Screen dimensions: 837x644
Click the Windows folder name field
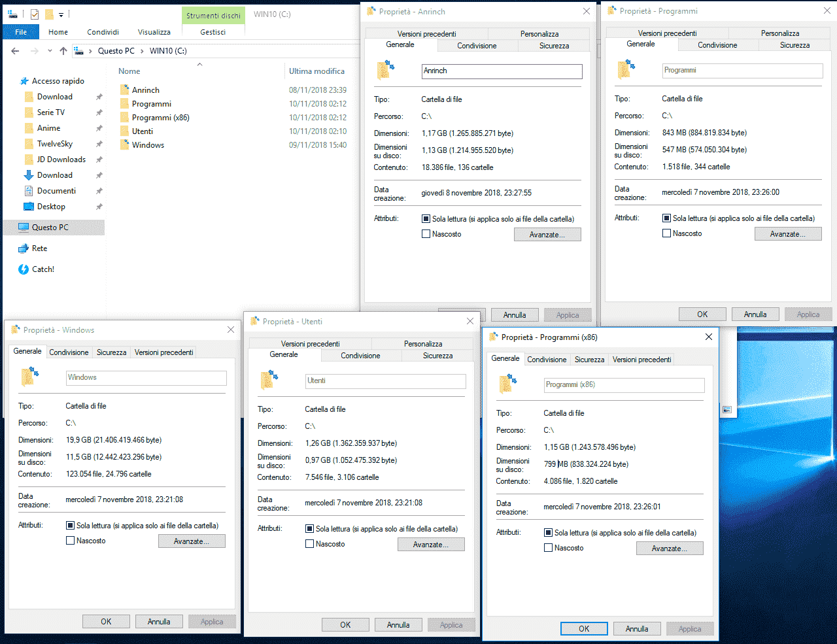click(x=146, y=378)
